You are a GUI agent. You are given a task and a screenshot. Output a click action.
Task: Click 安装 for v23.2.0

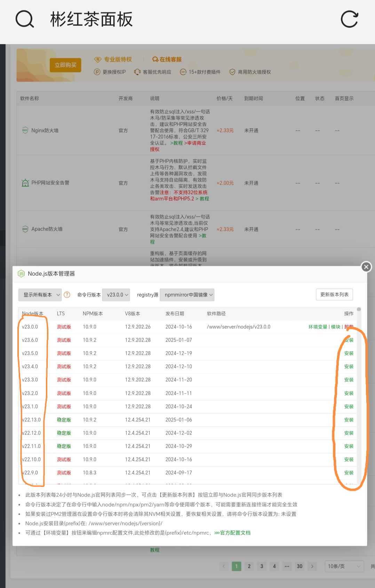pos(349,393)
